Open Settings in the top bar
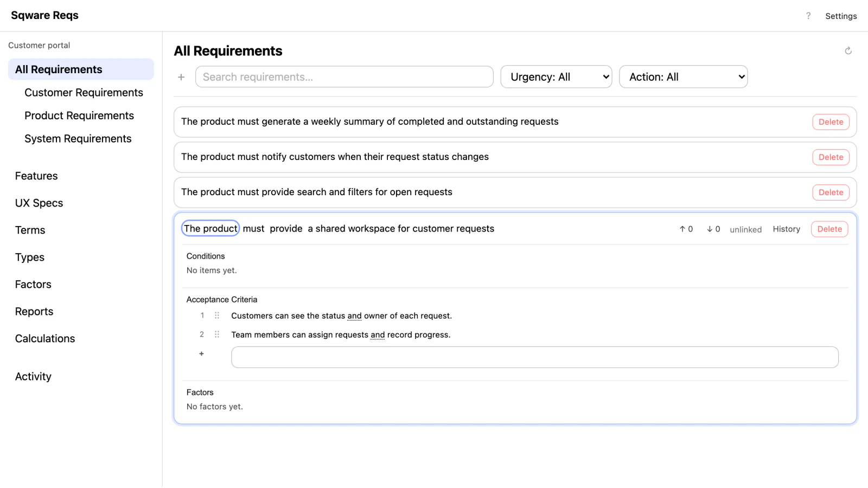This screenshot has height=488, width=868. (x=841, y=16)
